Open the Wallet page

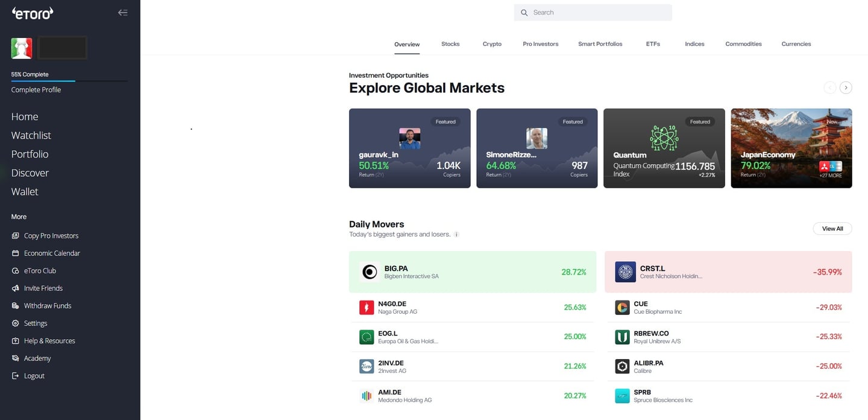coord(25,192)
